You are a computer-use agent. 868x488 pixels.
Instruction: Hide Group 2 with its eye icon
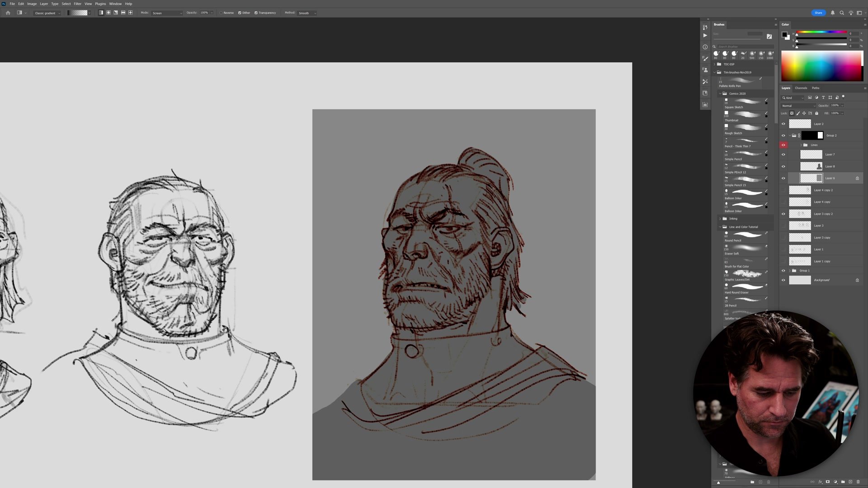click(x=783, y=136)
